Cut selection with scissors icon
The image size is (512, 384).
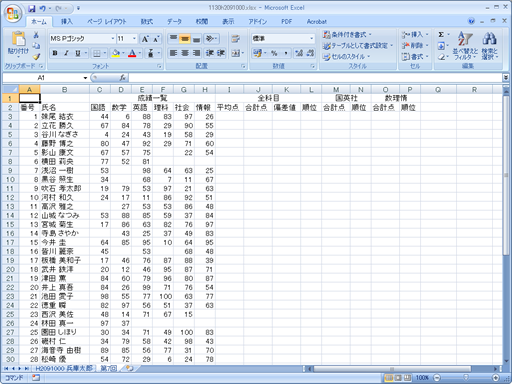[x=36, y=35]
